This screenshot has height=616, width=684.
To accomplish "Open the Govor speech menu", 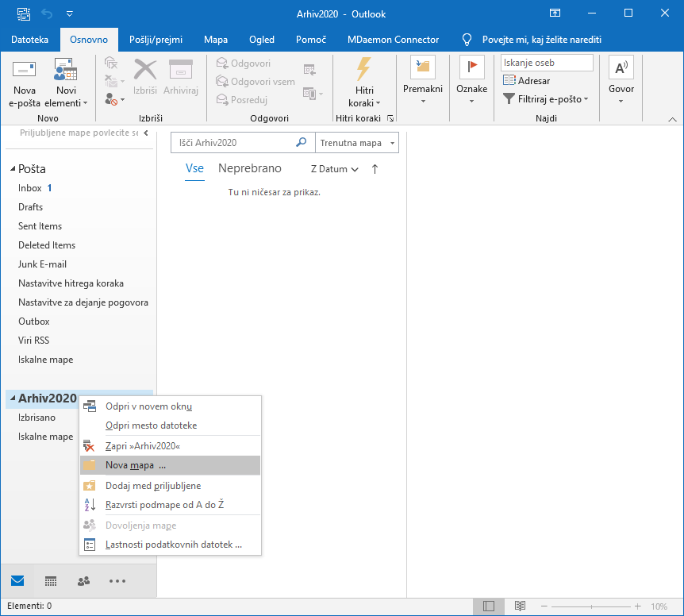I will pyautogui.click(x=621, y=81).
